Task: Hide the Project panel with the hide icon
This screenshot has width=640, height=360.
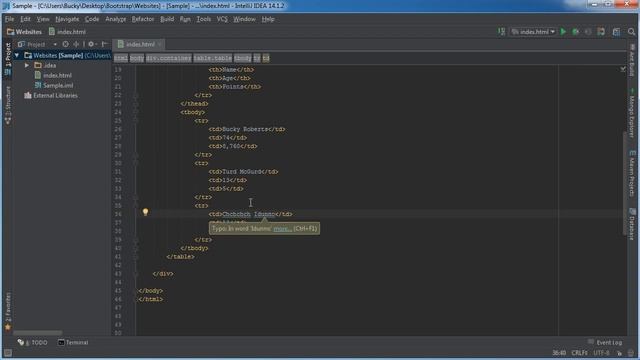Action: pos(104,44)
